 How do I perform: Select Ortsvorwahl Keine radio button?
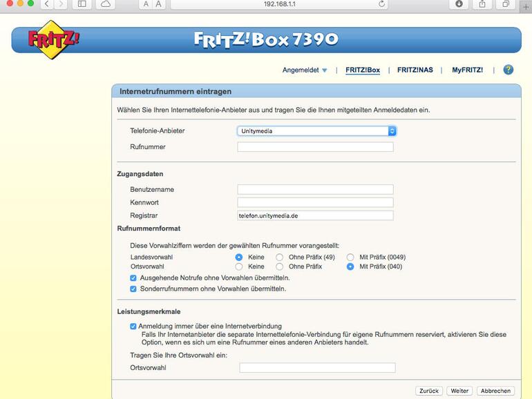pos(239,266)
